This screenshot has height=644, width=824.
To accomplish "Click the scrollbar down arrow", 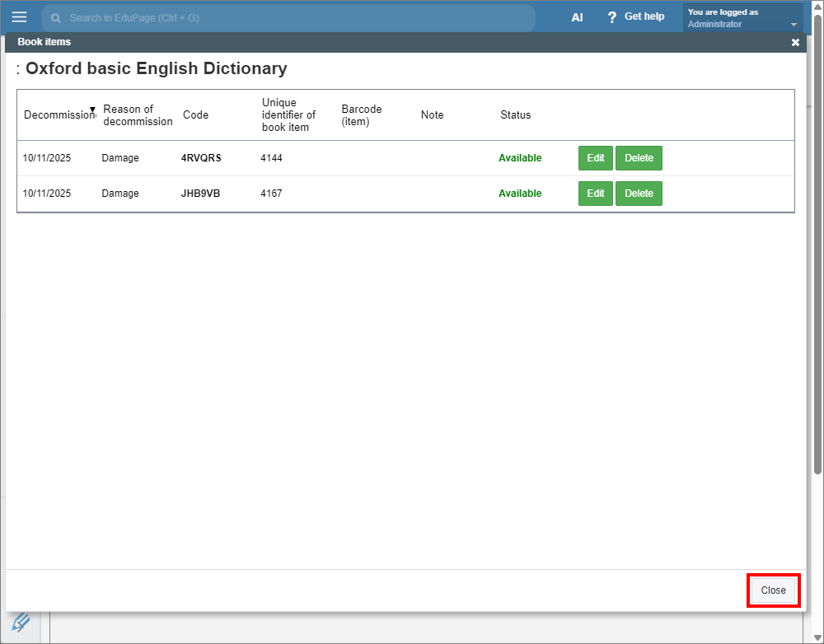I will 817,637.
